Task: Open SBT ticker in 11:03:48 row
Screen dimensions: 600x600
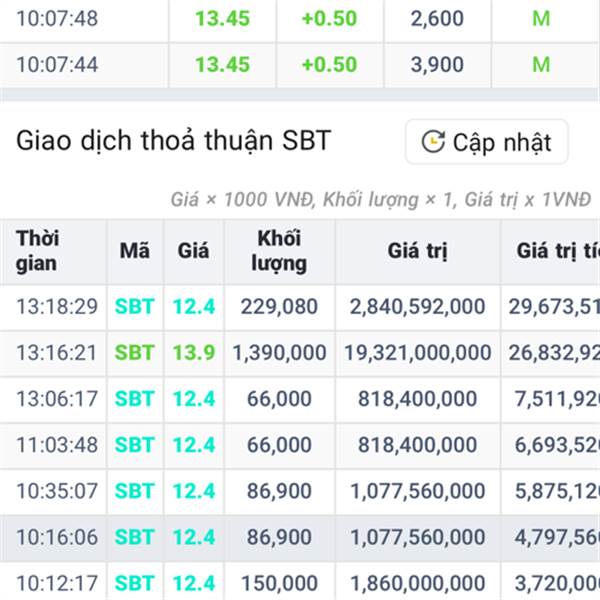Action: coord(134,445)
